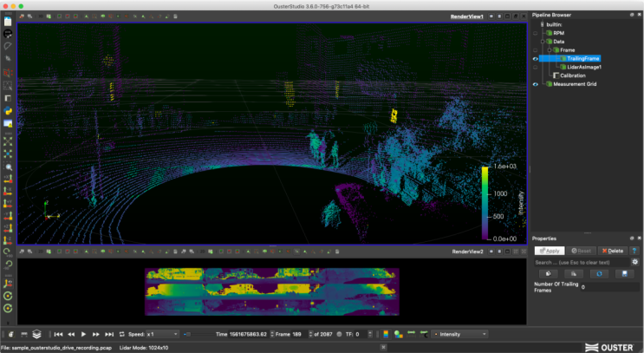Show the Frame source via its eye
The height and width of the screenshot is (353, 644).
(535, 50)
